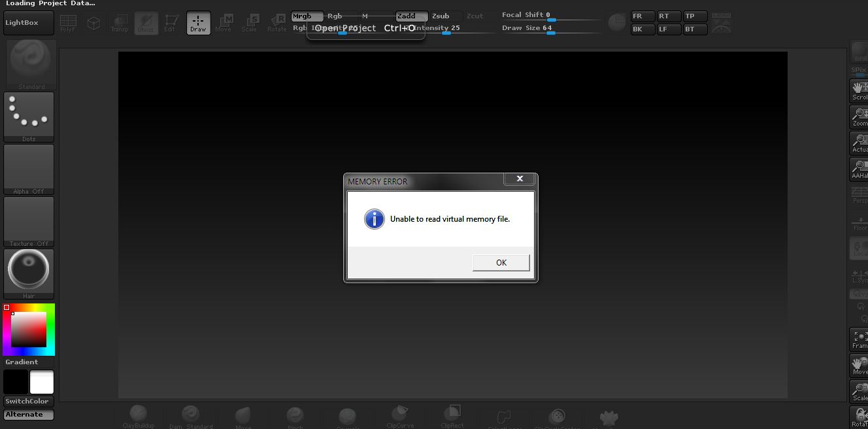Click the Rotate icon in right shelf

859,417
